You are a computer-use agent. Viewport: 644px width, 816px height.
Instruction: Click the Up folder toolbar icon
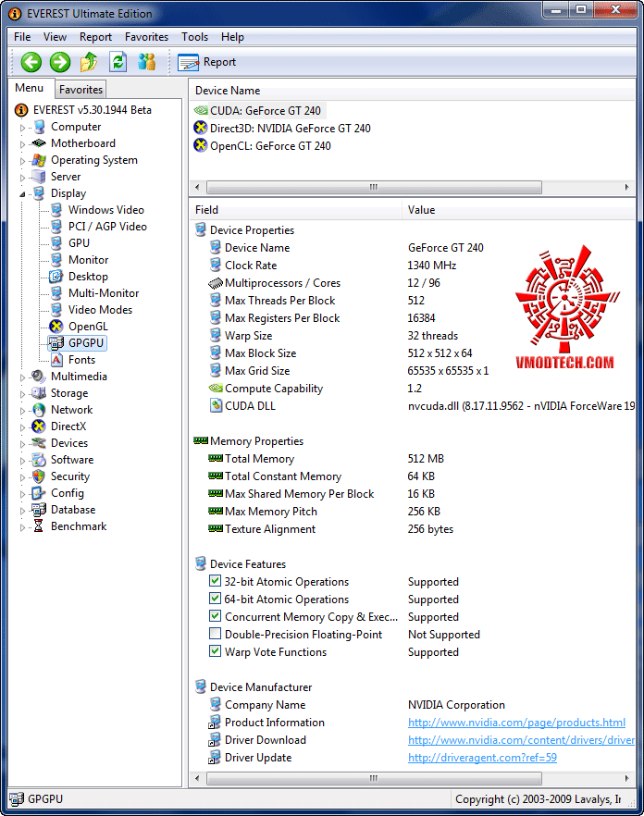coord(89,62)
